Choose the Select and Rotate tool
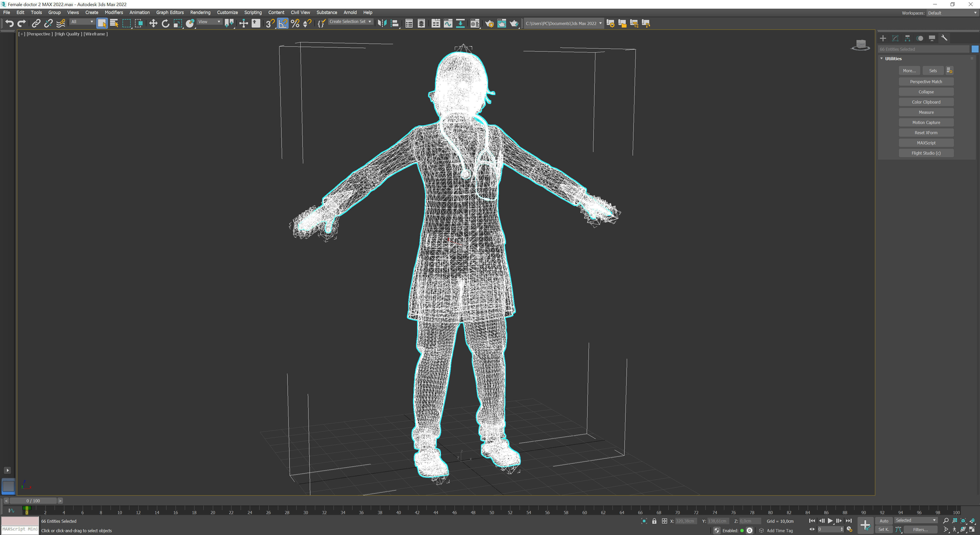The width and height of the screenshot is (980, 535). coord(165,23)
